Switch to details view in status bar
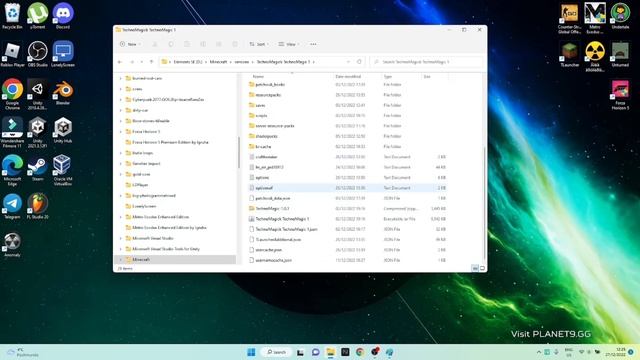 tap(475, 268)
